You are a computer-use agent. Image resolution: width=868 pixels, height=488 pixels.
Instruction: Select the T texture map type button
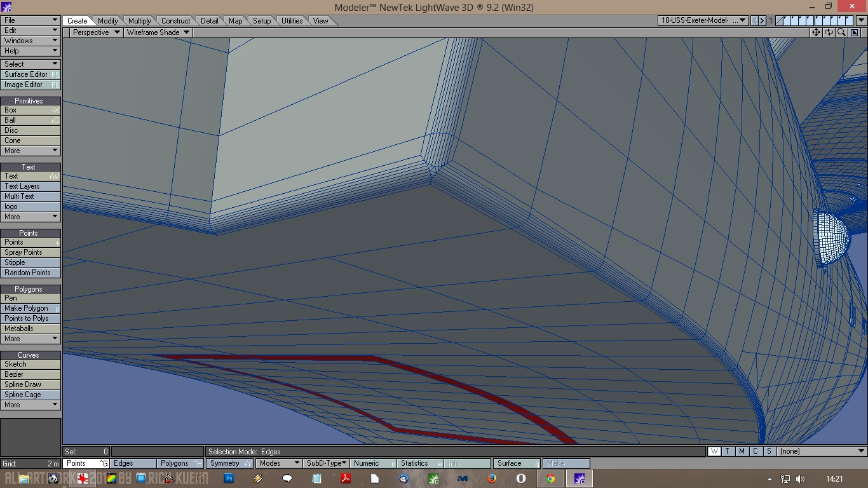click(x=728, y=451)
